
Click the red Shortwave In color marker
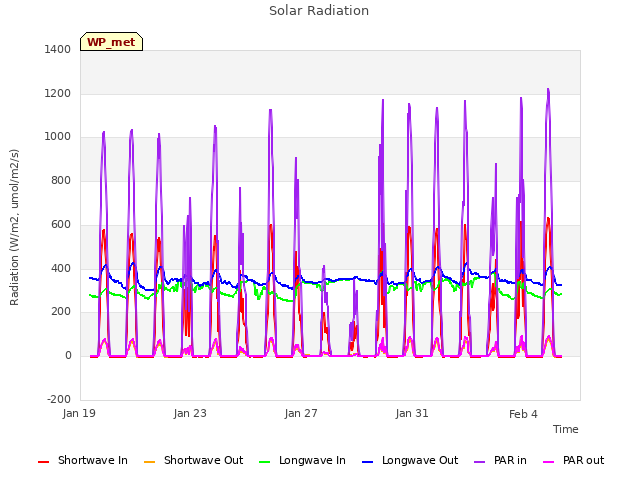(43, 462)
